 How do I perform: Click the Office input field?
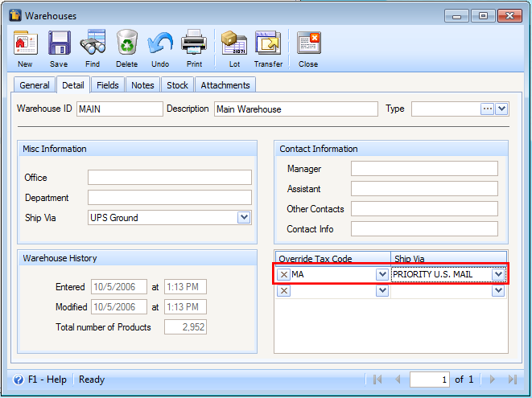(170, 178)
